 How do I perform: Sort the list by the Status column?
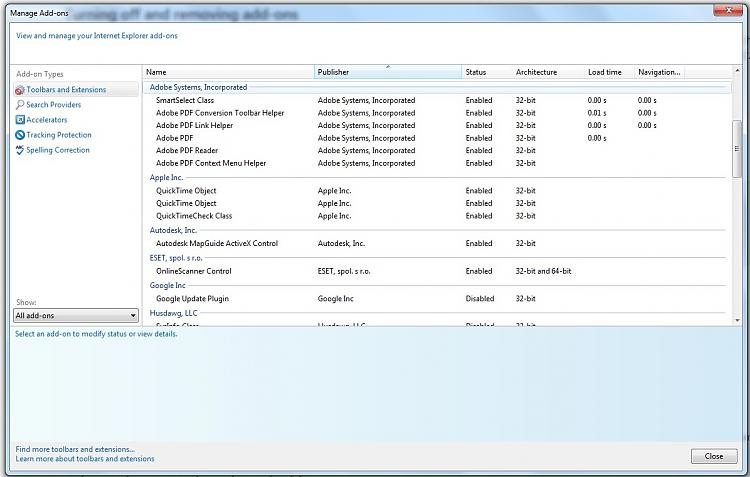[487, 72]
